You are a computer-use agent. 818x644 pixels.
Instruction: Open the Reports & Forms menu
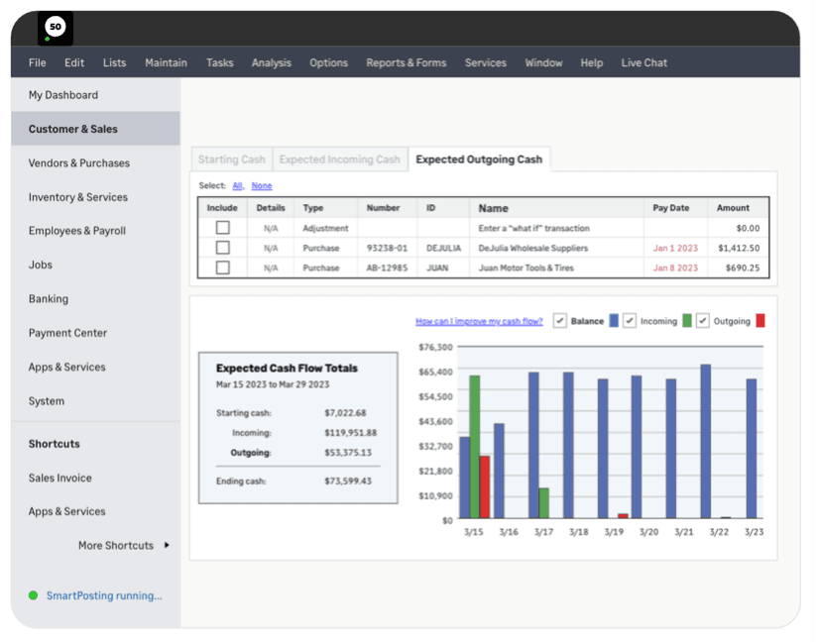click(407, 62)
